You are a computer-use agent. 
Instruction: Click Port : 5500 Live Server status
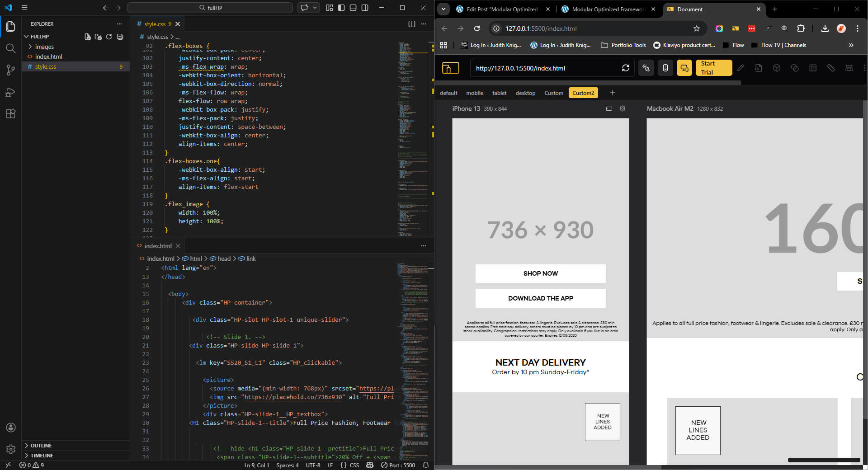point(398,465)
